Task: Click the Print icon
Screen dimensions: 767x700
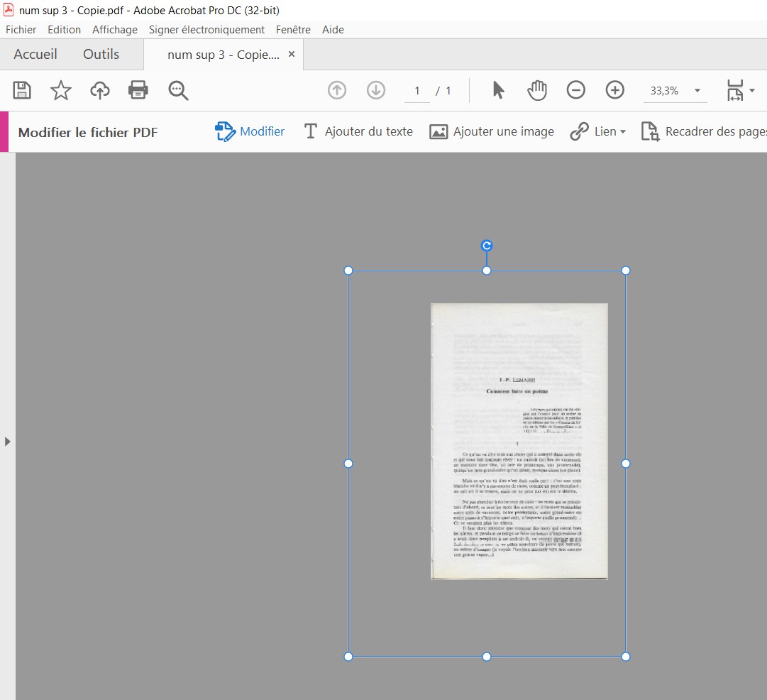Action: point(138,90)
